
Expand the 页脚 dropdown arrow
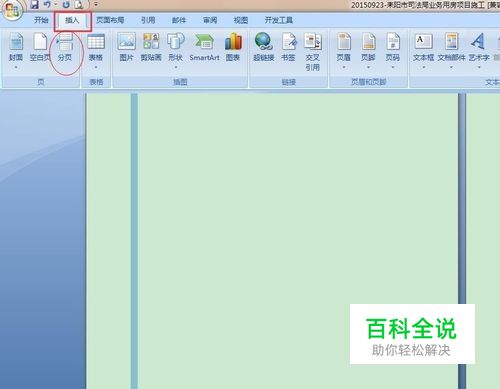click(368, 68)
